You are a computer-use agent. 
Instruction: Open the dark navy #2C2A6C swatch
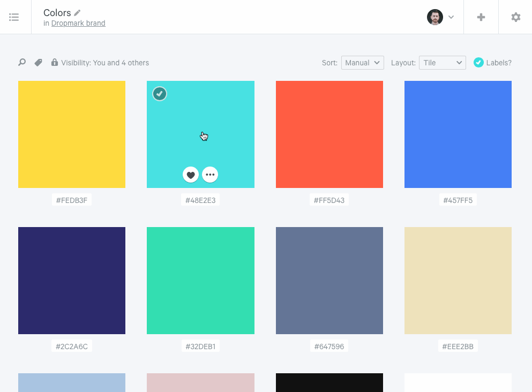click(x=72, y=281)
